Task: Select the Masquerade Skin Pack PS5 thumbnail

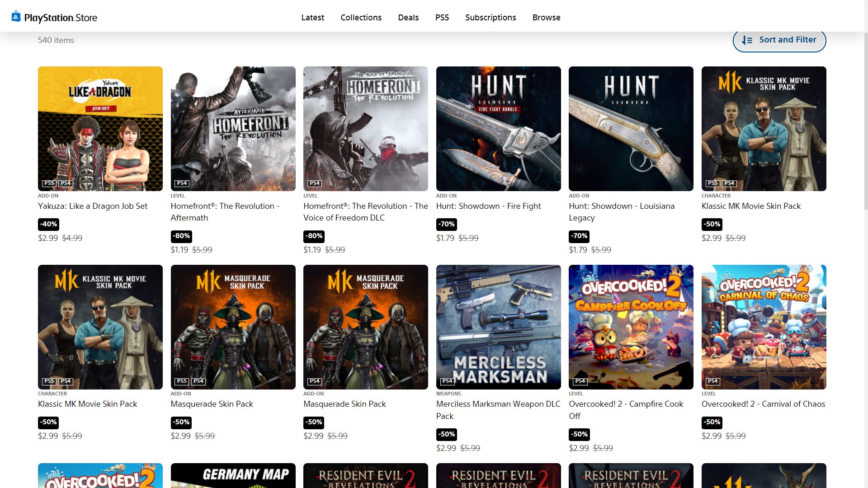Action: [233, 327]
